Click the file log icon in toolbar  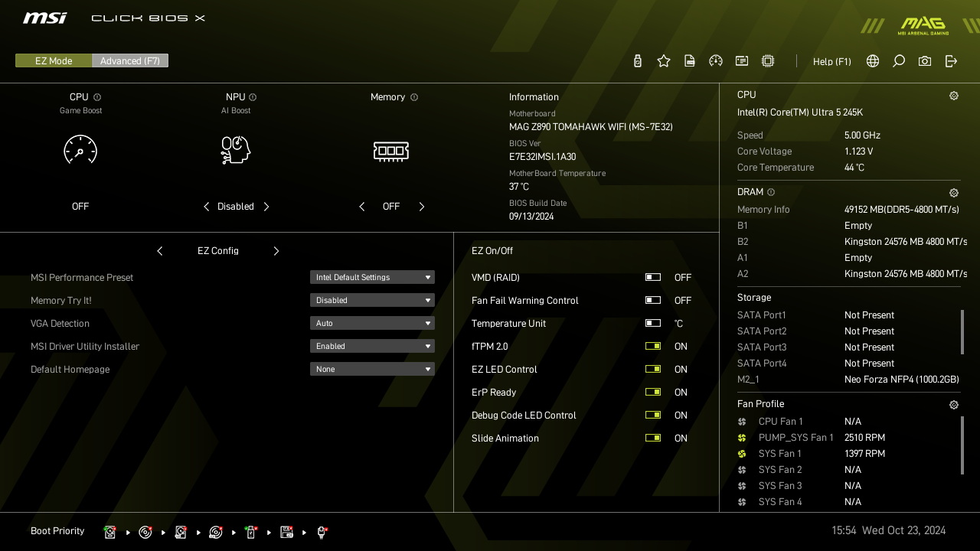pyautogui.click(x=690, y=61)
